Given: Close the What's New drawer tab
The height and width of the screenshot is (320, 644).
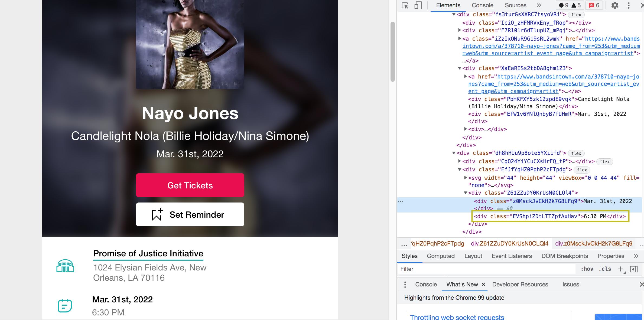Looking at the screenshot, I should [x=483, y=284].
